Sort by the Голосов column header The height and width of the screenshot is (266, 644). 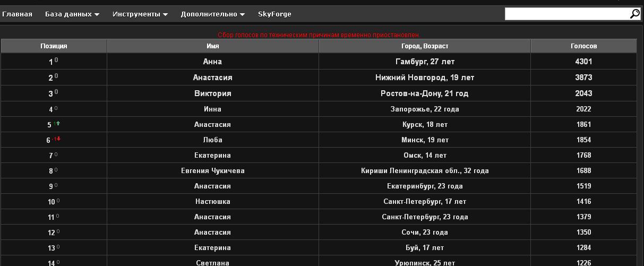583,46
